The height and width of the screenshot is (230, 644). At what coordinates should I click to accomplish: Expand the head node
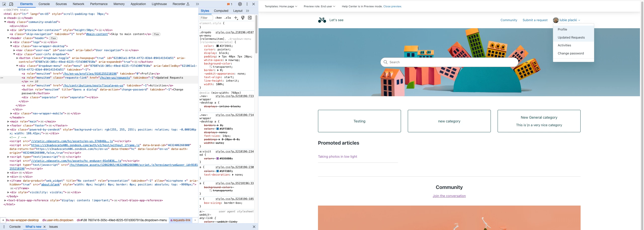pyautogui.click(x=5, y=18)
